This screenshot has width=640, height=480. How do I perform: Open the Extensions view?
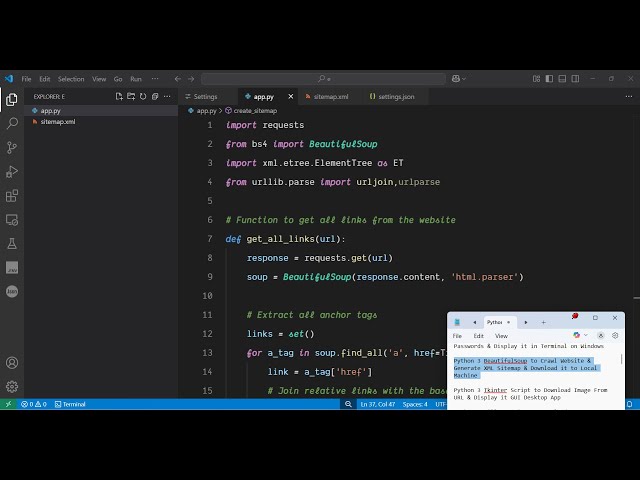pos(12,196)
